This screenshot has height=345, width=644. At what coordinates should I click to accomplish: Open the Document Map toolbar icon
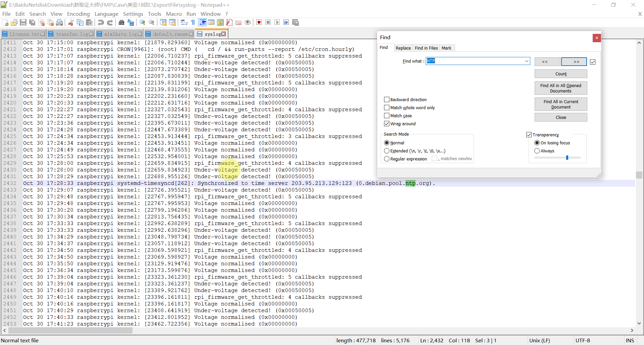point(220,22)
